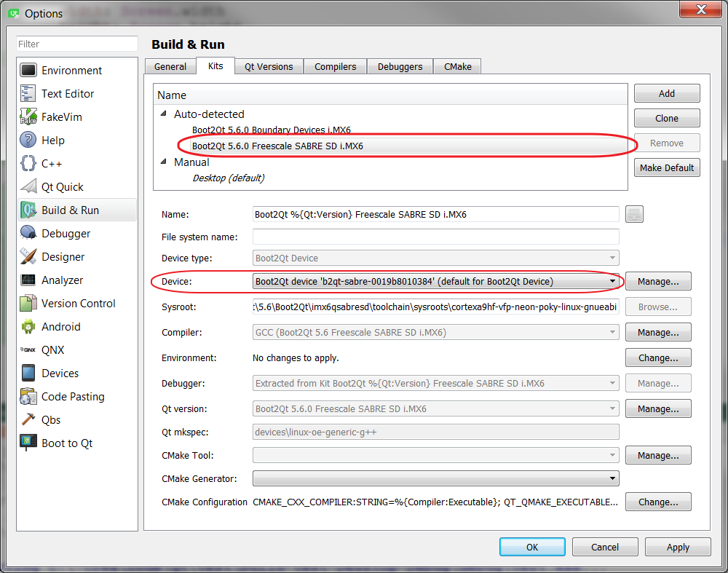Viewport: 728px width, 573px height.
Task: Click Manage next to Compiler
Action: 658,333
